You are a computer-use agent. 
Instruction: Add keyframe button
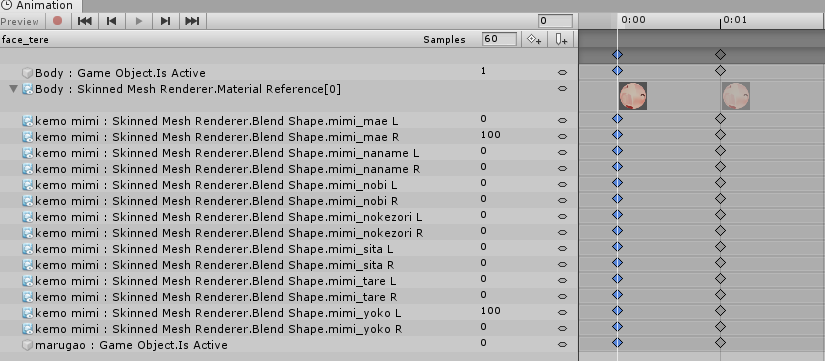point(535,39)
